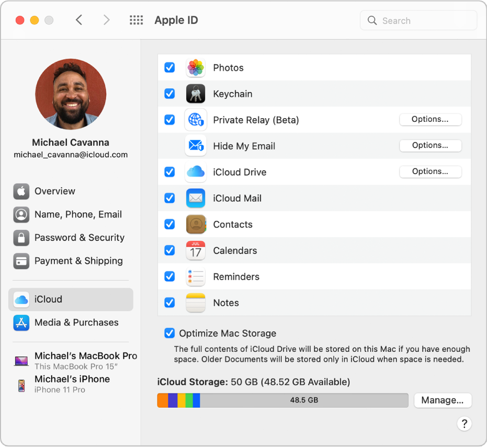Click the iCloud Mail envelope icon
The height and width of the screenshot is (448, 487).
coord(195,198)
